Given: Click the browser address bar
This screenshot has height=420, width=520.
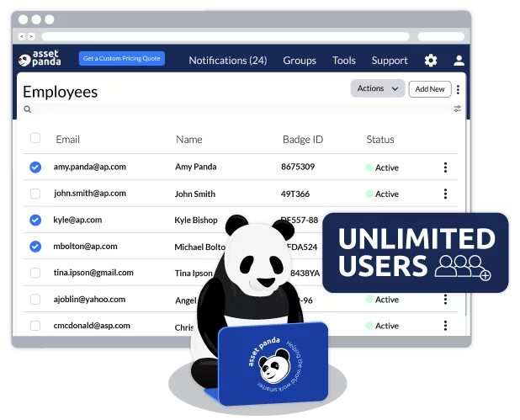Looking at the screenshot, I should click(226, 36).
